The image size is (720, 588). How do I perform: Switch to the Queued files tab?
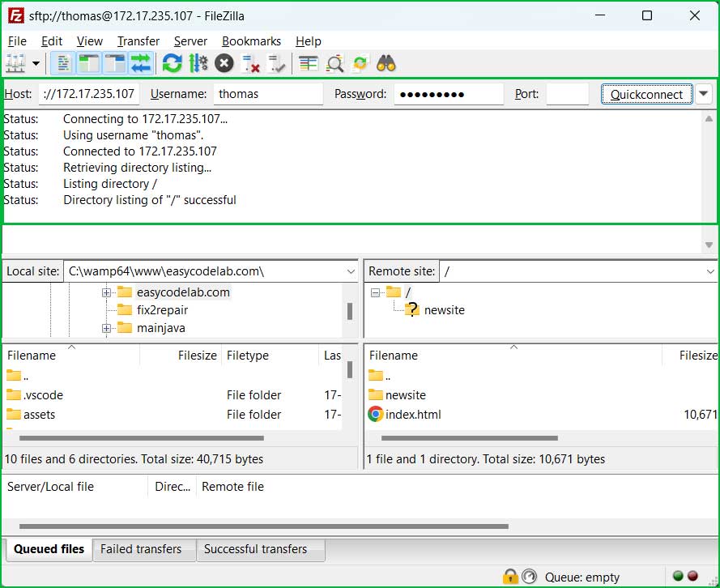[x=49, y=549]
